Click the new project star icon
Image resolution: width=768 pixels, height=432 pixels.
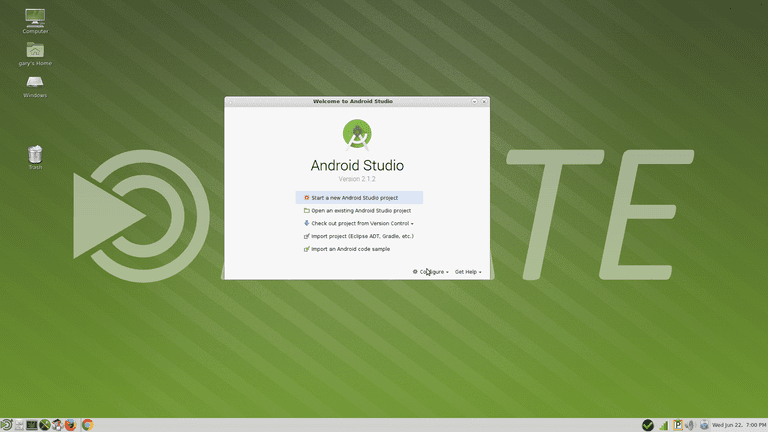[307, 198]
